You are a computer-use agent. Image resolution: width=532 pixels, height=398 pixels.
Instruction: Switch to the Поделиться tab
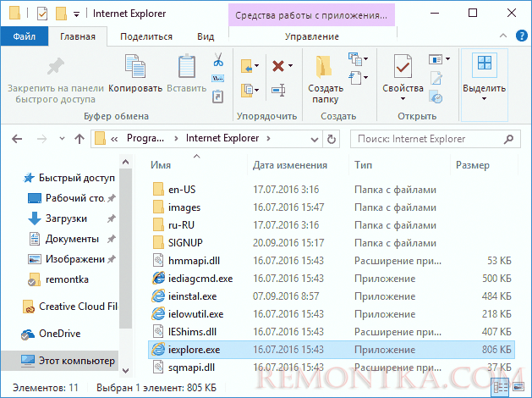tap(146, 36)
